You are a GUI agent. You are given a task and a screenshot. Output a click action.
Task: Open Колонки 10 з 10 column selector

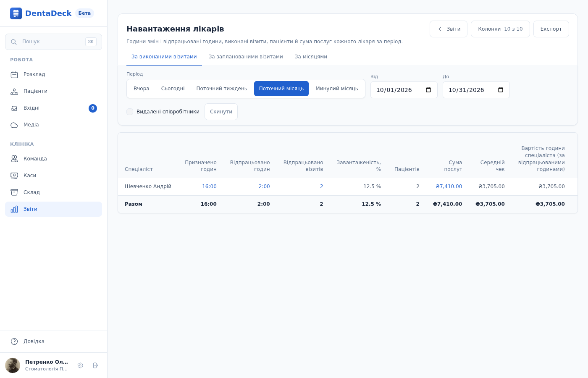coord(500,29)
